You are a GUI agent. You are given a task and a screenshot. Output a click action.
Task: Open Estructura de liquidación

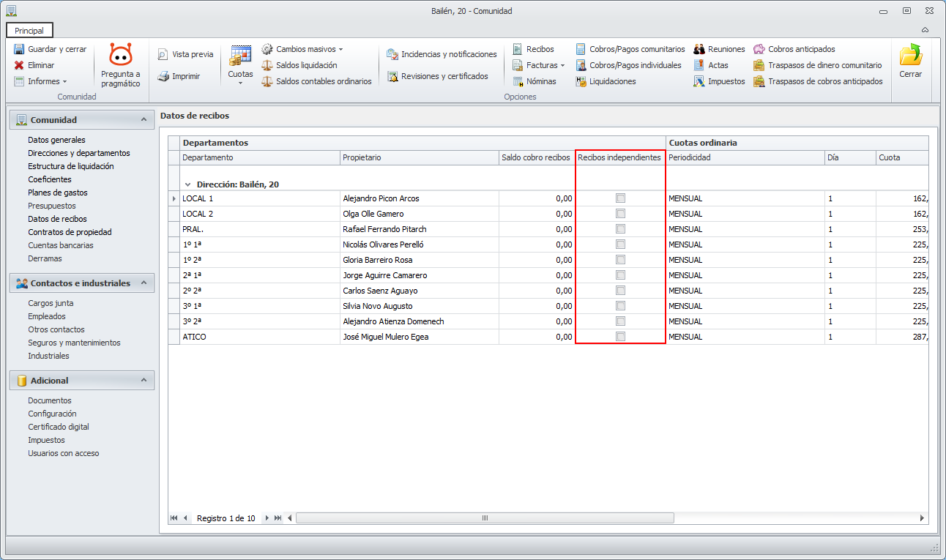(71, 166)
